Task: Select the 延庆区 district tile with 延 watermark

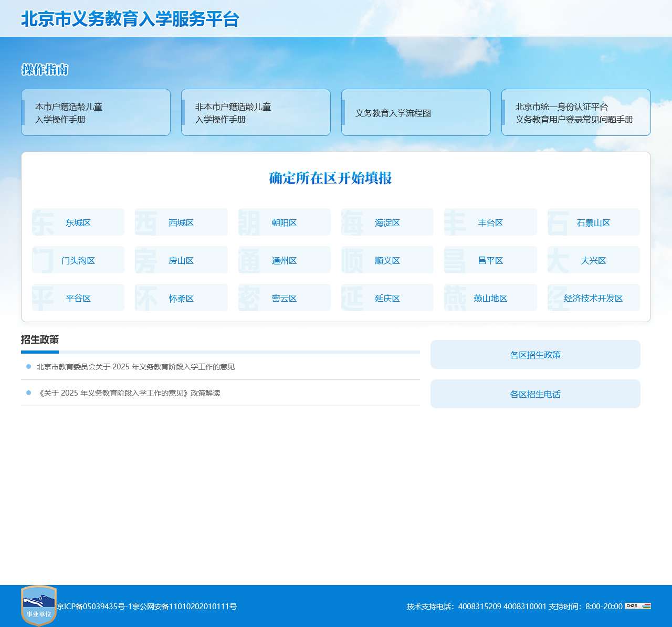Action: click(387, 297)
